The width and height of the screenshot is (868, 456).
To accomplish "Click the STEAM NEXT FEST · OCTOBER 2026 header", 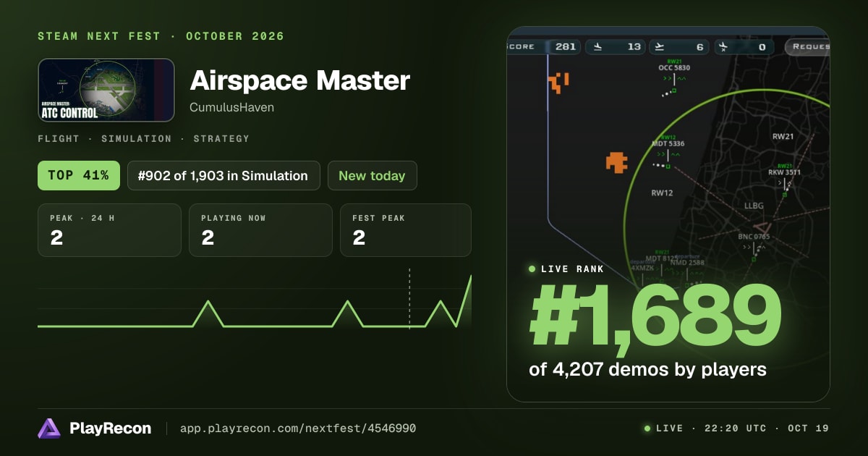I will [x=161, y=36].
